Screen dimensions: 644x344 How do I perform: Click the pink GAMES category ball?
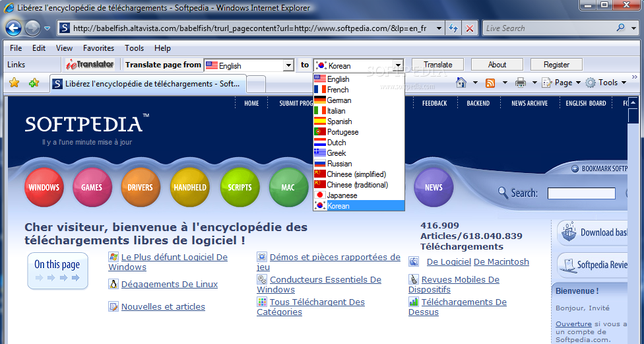tap(92, 188)
